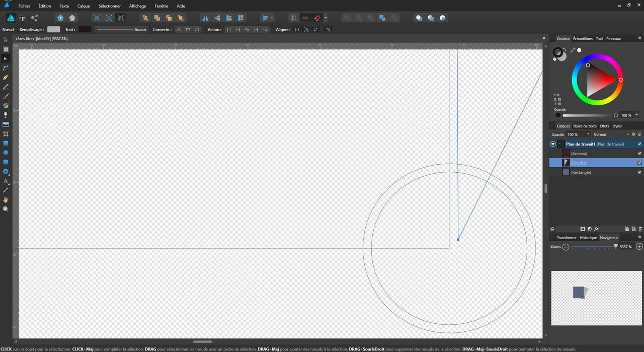Image resolution: width=644 pixels, height=352 pixels.
Task: Toggle visibility of (Rectangle) layer
Action: click(639, 172)
